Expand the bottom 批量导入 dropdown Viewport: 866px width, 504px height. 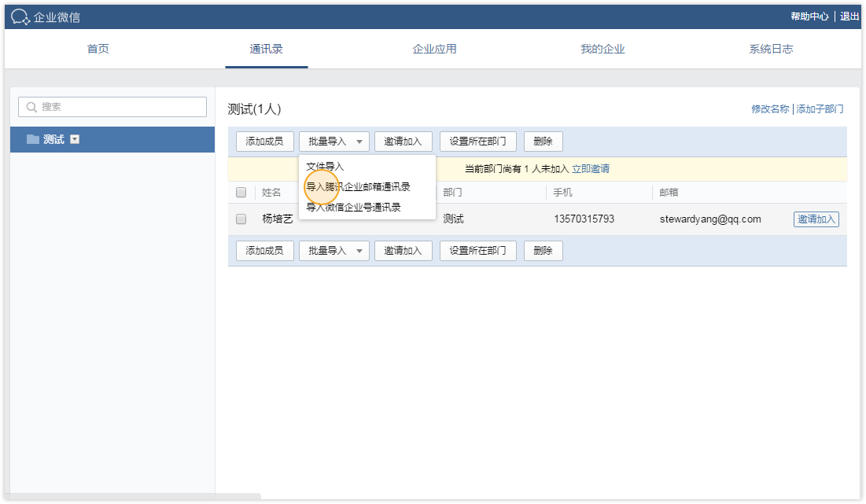[334, 251]
